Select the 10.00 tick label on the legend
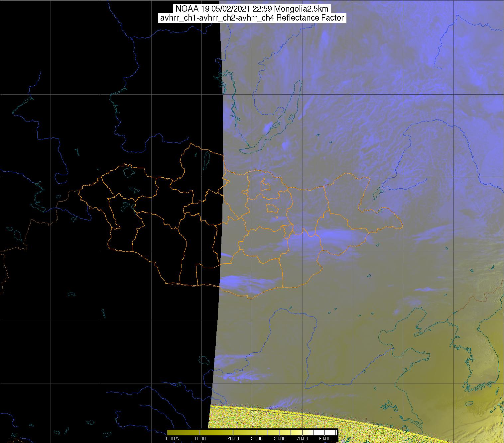The image size is (504, 443). pos(200,438)
